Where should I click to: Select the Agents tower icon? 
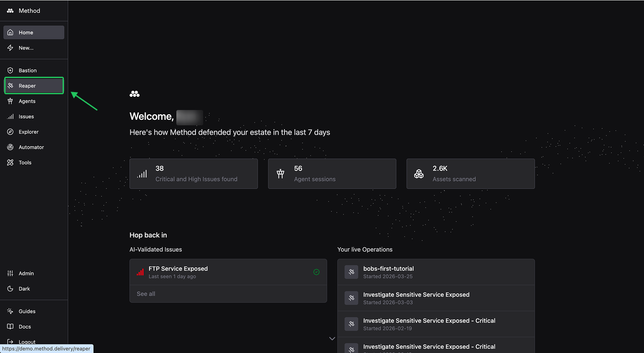(11, 101)
